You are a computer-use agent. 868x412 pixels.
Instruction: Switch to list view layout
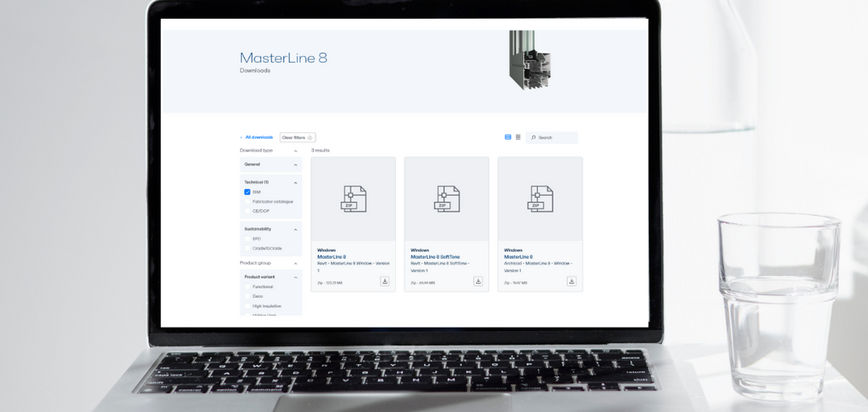tap(518, 137)
